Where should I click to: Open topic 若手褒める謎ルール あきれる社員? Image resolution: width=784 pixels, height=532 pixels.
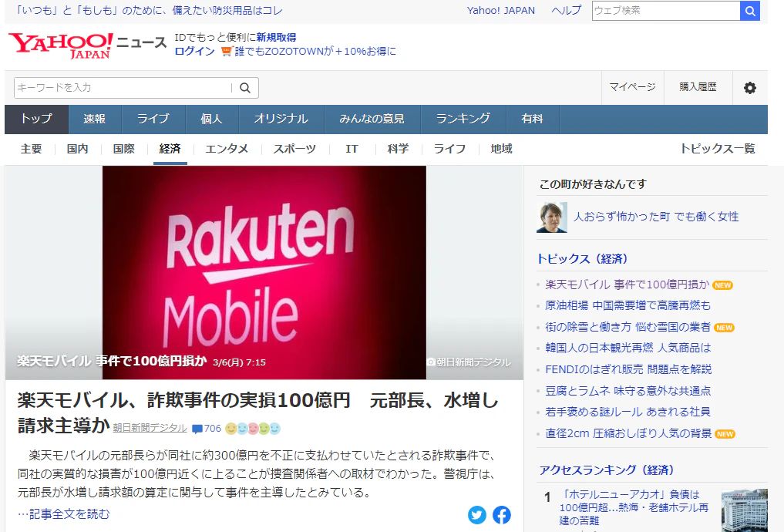click(x=628, y=412)
